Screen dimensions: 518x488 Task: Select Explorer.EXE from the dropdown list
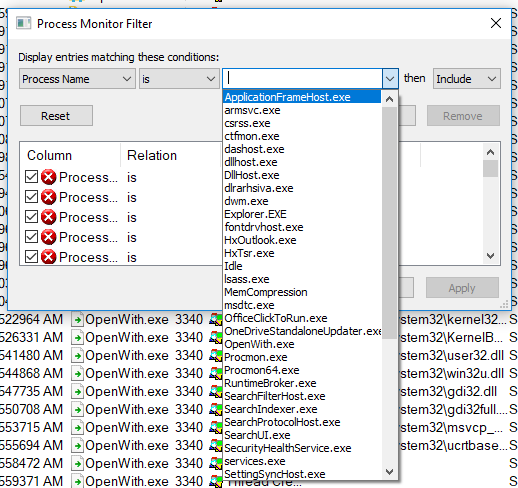pos(302,214)
